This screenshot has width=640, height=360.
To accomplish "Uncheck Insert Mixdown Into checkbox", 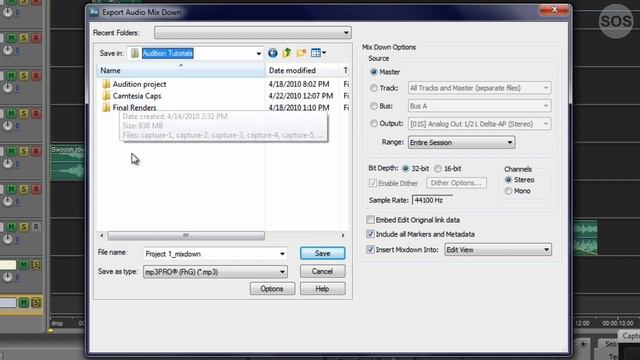I will [370, 249].
